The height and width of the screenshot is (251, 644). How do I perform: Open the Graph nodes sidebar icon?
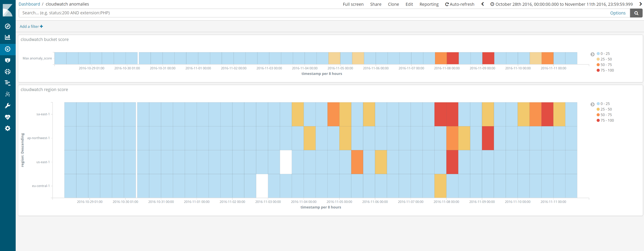click(x=8, y=94)
